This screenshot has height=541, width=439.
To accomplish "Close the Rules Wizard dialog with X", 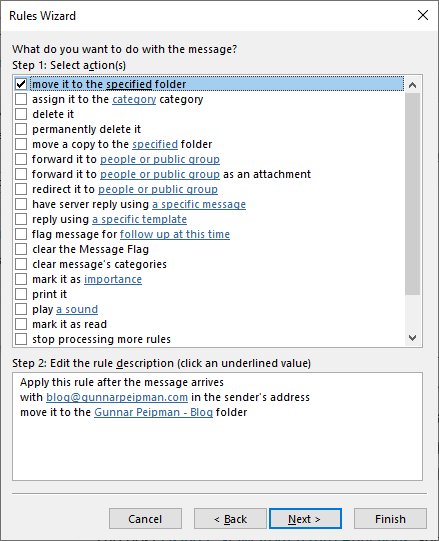I will 423,15.
